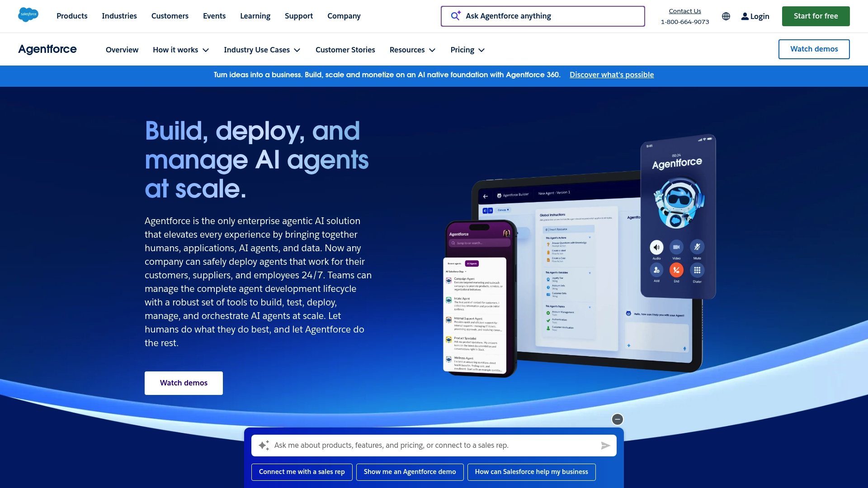Viewport: 868px width, 488px height.
Task: Open the Support menu
Action: (x=299, y=16)
